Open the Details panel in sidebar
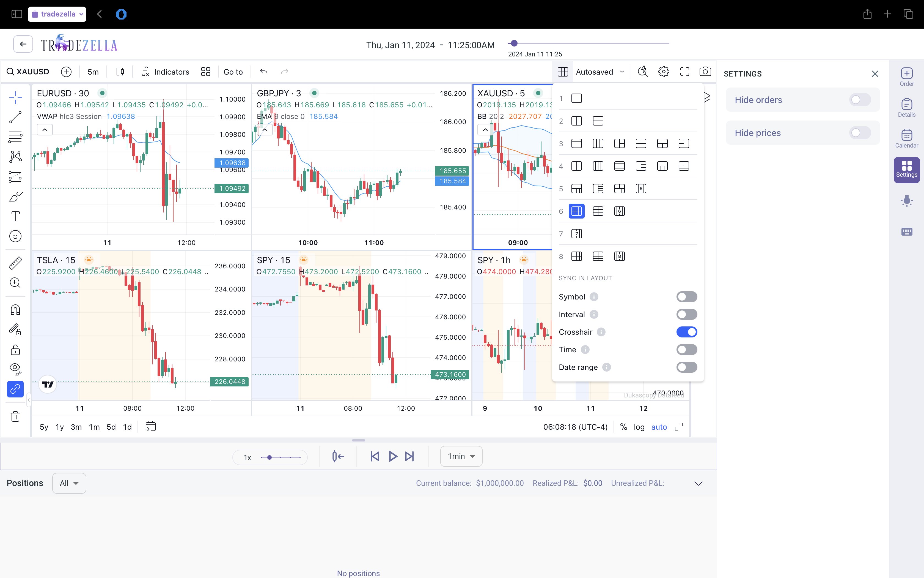 [906, 108]
